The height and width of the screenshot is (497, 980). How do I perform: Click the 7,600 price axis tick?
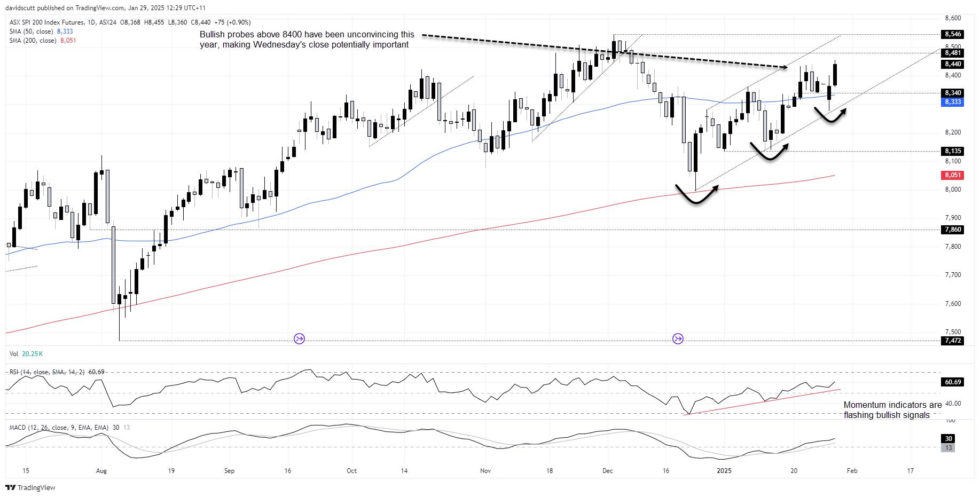click(953, 304)
